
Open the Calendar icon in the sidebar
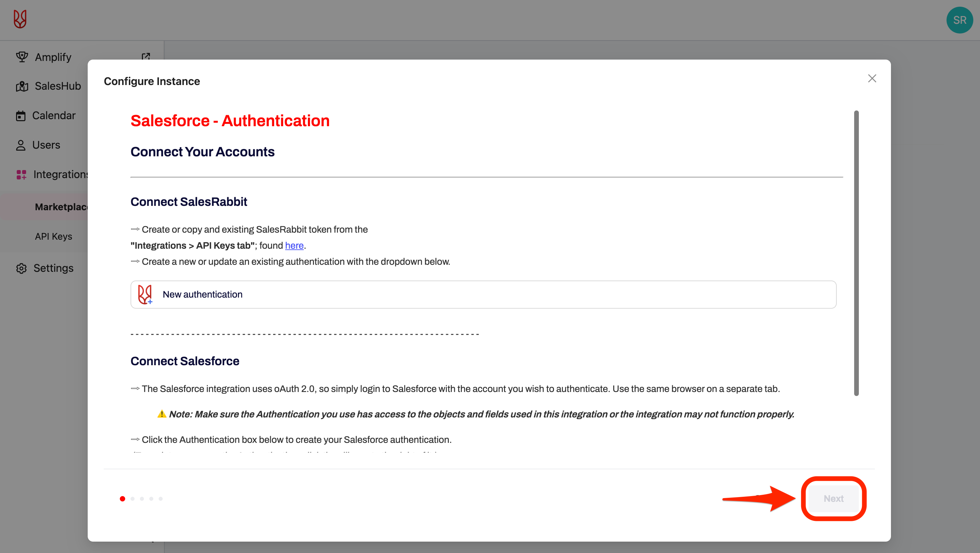pos(21,115)
